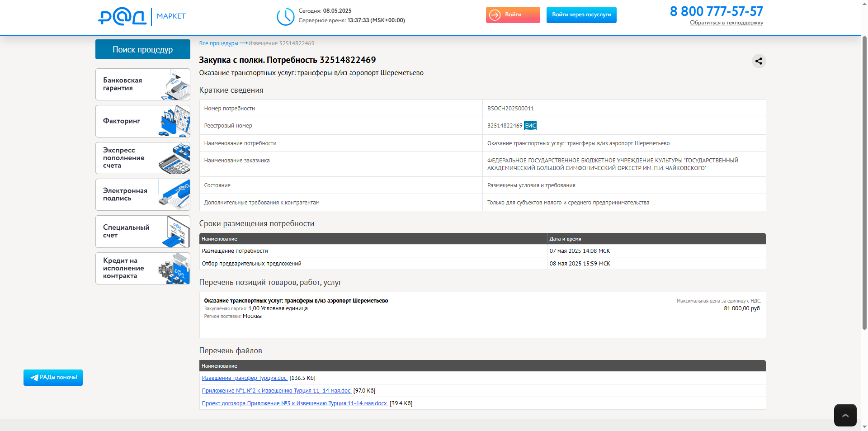This screenshot has height=431, width=868.
Task: Click the server time clock icon
Action: point(286,17)
